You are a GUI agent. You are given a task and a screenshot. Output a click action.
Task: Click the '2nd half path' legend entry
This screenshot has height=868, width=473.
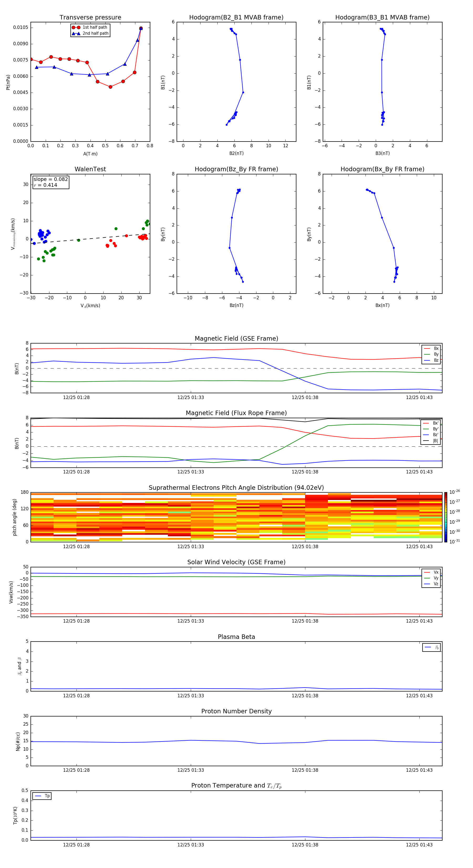[x=90, y=33]
